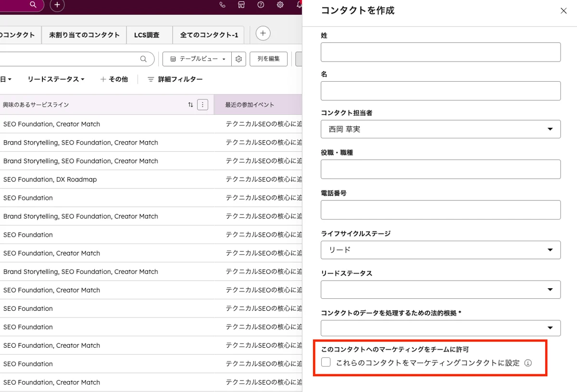This screenshot has width=577, height=392.
Task: Click the magnifier icon in the contacts search bar
Action: [143, 59]
